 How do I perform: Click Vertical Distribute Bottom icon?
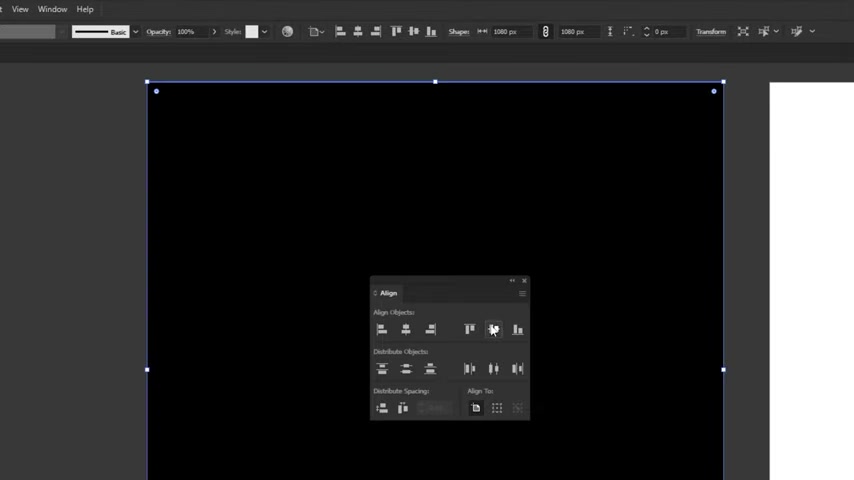coord(430,369)
